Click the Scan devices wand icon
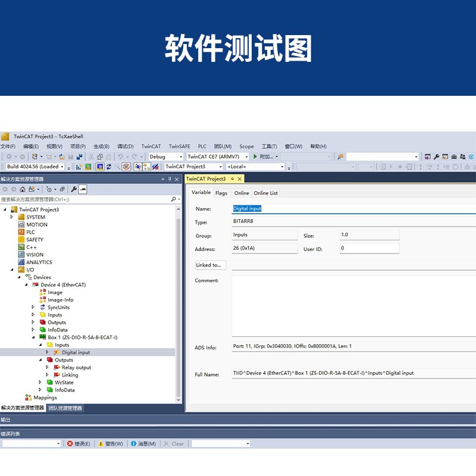Screen dimensions: 476x476 [x=117, y=167]
